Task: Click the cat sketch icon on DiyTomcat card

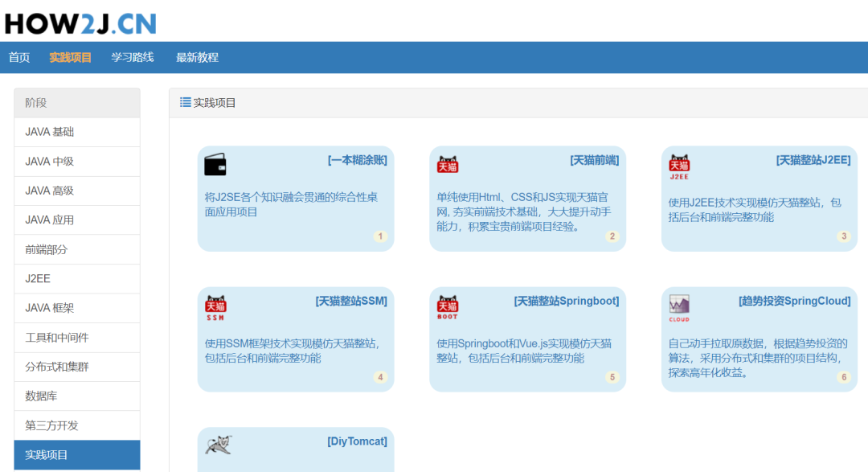Action: 219,441
